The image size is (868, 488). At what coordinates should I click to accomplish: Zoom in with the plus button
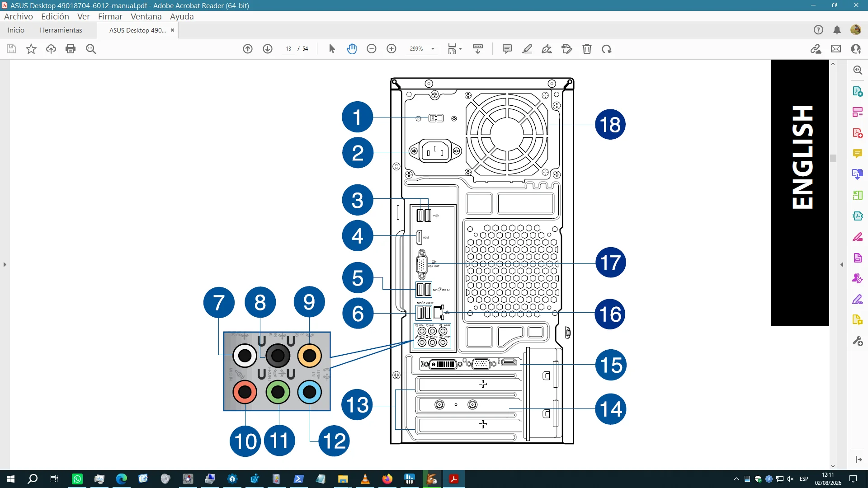point(392,49)
